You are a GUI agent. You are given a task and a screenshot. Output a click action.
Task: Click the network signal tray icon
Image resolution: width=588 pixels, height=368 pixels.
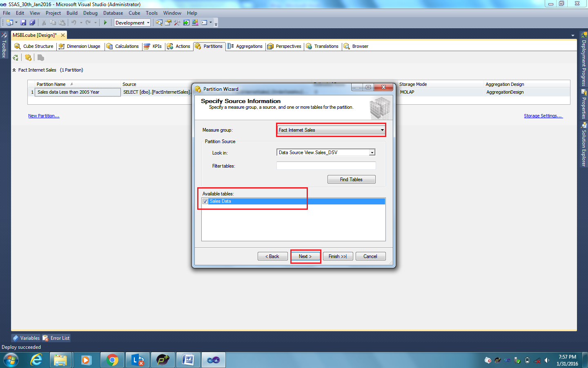537,360
